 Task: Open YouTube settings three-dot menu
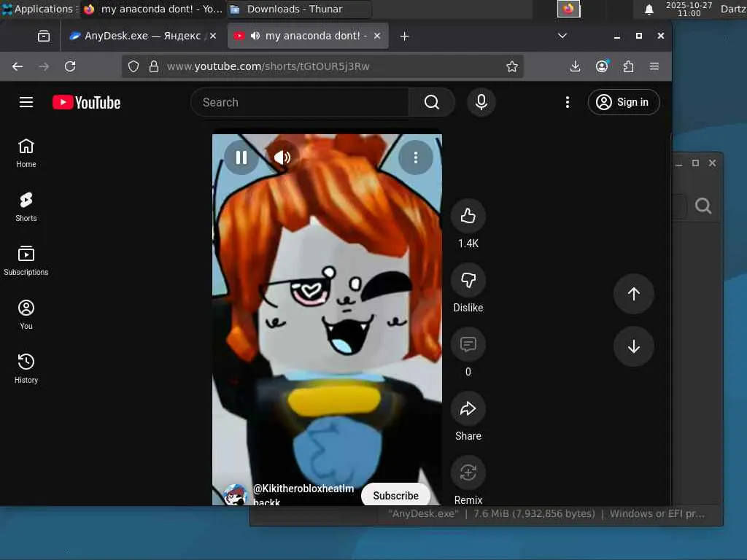[567, 102]
